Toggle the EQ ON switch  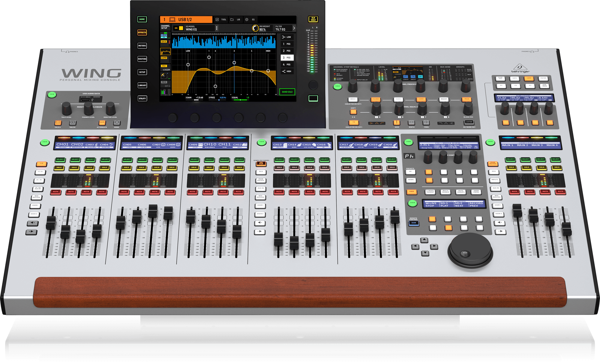pyautogui.click(x=181, y=28)
